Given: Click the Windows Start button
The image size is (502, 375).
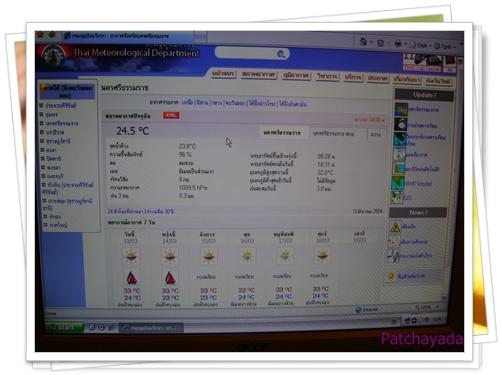Looking at the screenshot, I should tap(64, 327).
